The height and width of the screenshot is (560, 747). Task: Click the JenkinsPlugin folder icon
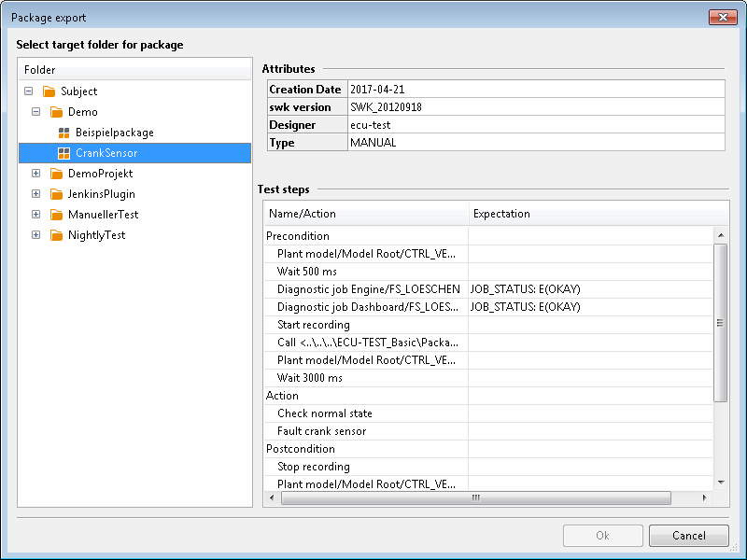click(x=56, y=194)
